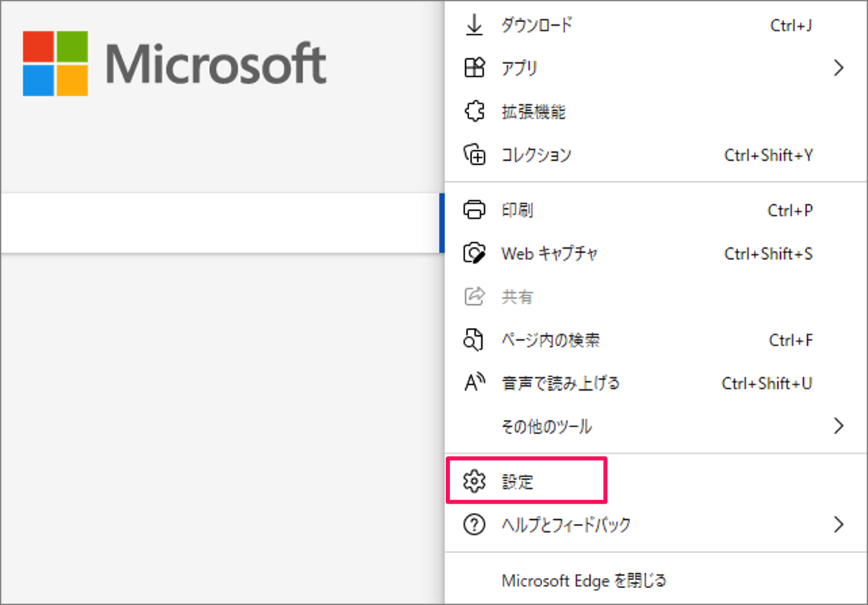Expand その他のツール submenu

[x=839, y=426]
